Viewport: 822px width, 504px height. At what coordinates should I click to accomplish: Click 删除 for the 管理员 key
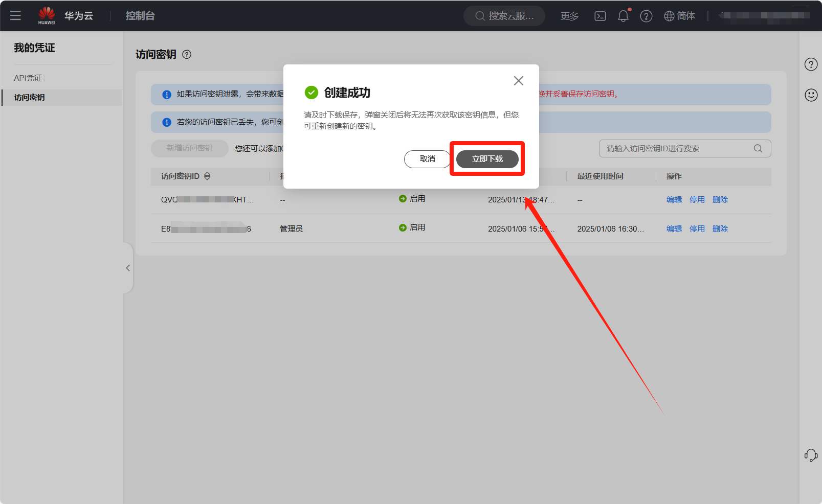[x=720, y=229]
